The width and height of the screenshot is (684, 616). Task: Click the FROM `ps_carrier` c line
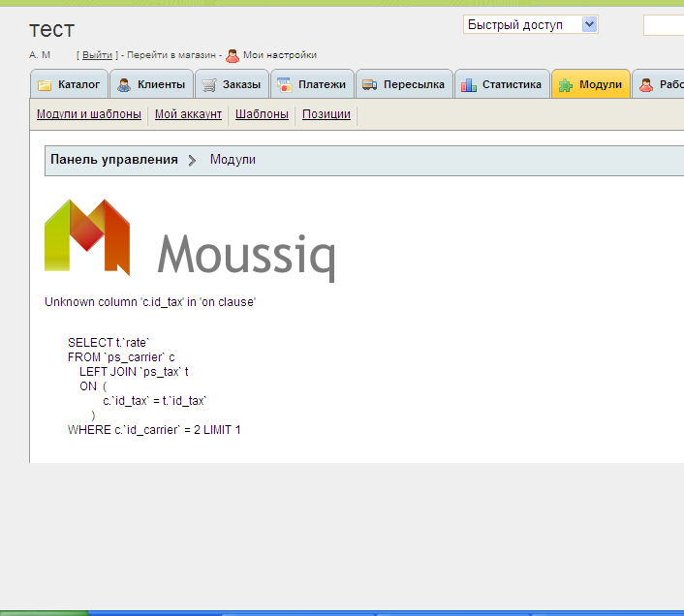tap(121, 357)
